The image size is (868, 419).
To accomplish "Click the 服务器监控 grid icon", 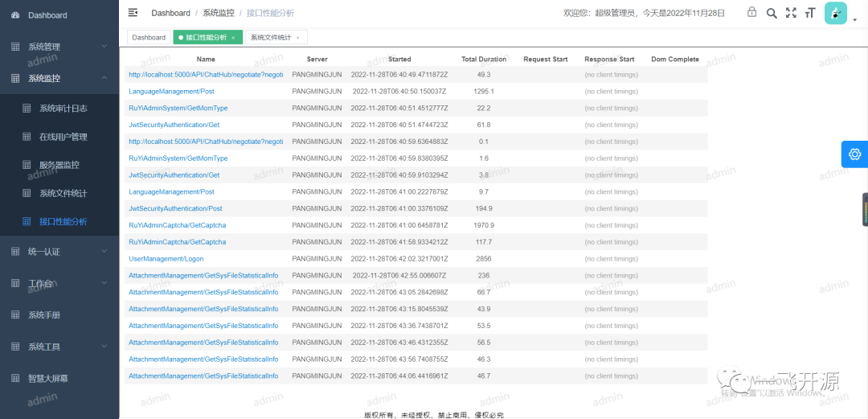I will [27, 165].
